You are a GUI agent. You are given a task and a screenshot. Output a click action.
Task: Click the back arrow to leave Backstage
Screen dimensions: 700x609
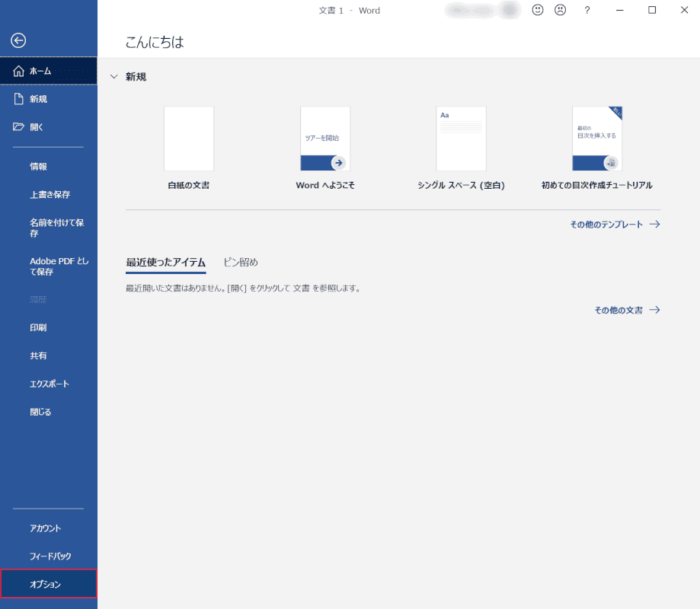pos(18,40)
